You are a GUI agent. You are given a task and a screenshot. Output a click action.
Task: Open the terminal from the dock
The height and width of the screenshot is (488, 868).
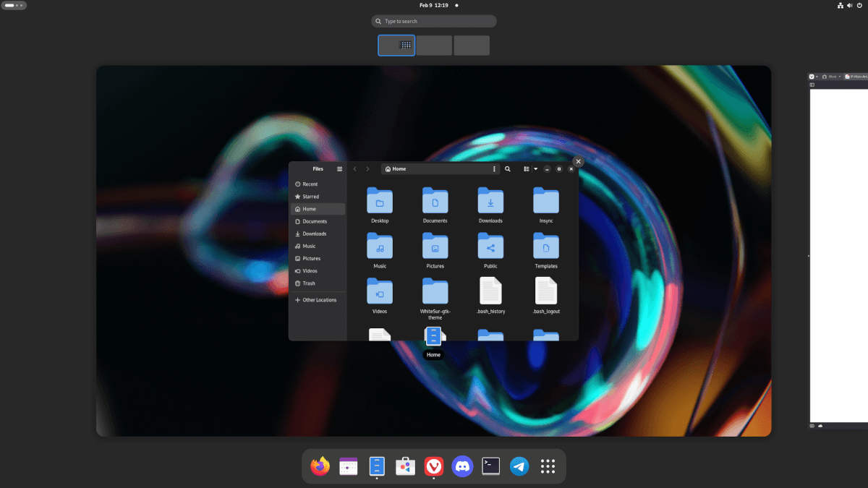(490, 466)
